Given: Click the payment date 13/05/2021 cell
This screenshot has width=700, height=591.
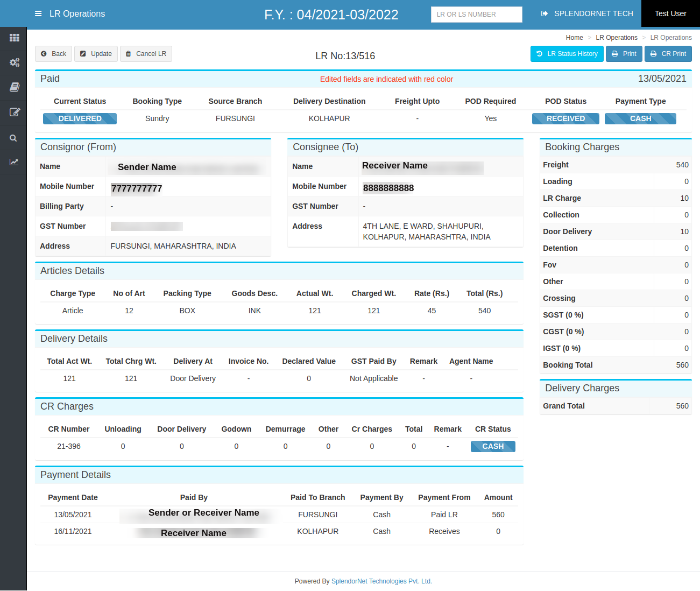Looking at the screenshot, I should point(73,515).
